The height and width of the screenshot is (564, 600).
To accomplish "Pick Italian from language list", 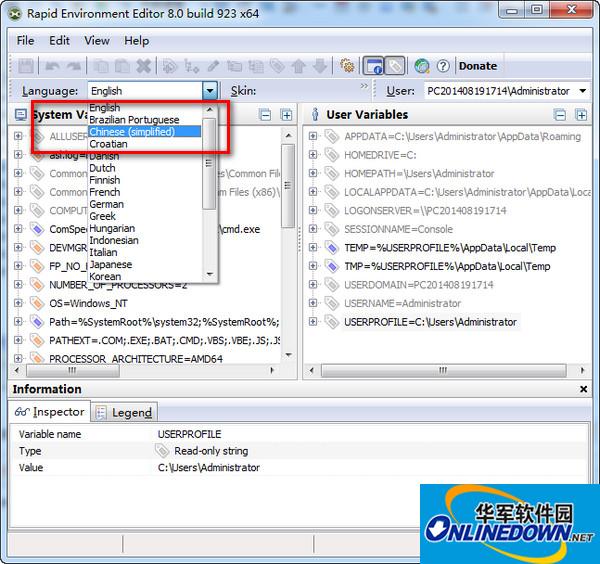I will pyautogui.click(x=144, y=253).
